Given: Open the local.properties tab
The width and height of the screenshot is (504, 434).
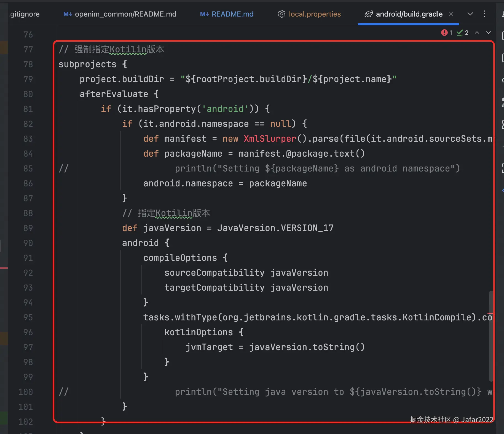Looking at the screenshot, I should 309,14.
